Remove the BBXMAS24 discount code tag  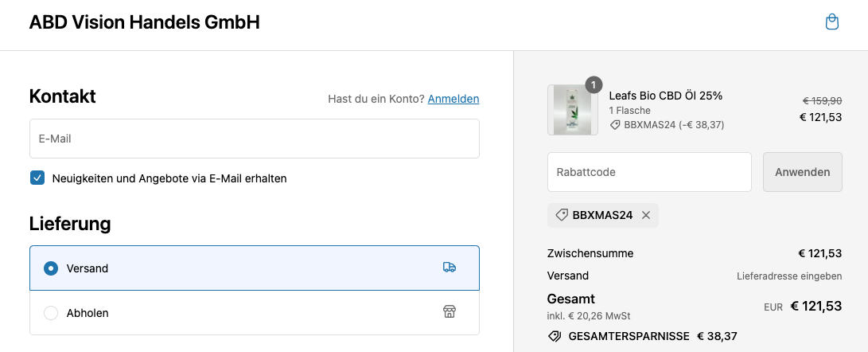645,215
